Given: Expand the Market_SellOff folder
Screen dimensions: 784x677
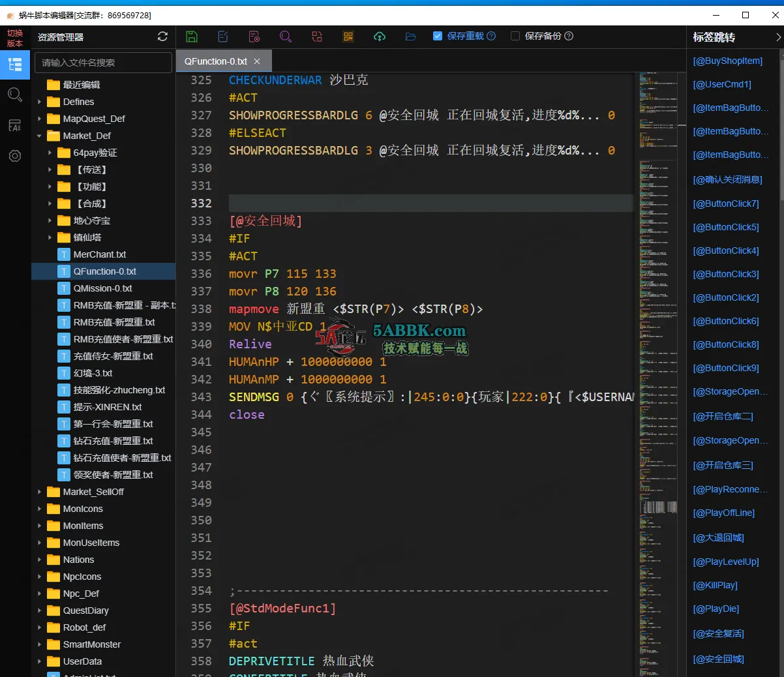Looking at the screenshot, I should pyautogui.click(x=40, y=492).
